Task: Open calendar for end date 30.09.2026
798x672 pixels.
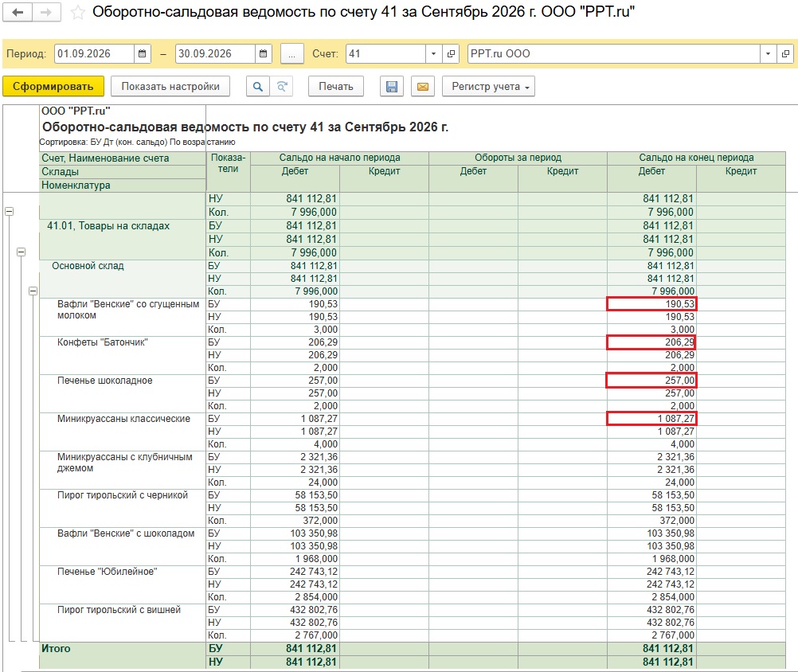Action: pos(263,53)
